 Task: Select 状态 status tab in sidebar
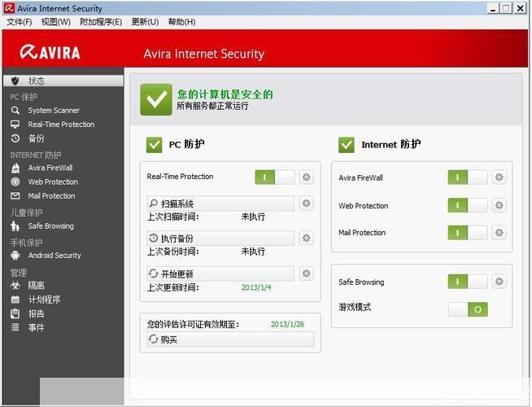pos(63,81)
